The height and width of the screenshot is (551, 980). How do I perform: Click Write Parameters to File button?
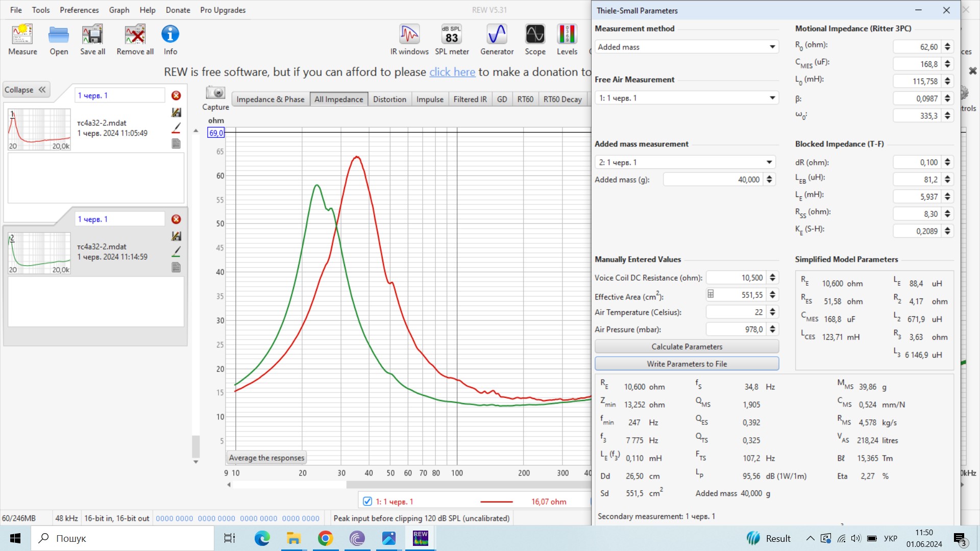coord(687,364)
